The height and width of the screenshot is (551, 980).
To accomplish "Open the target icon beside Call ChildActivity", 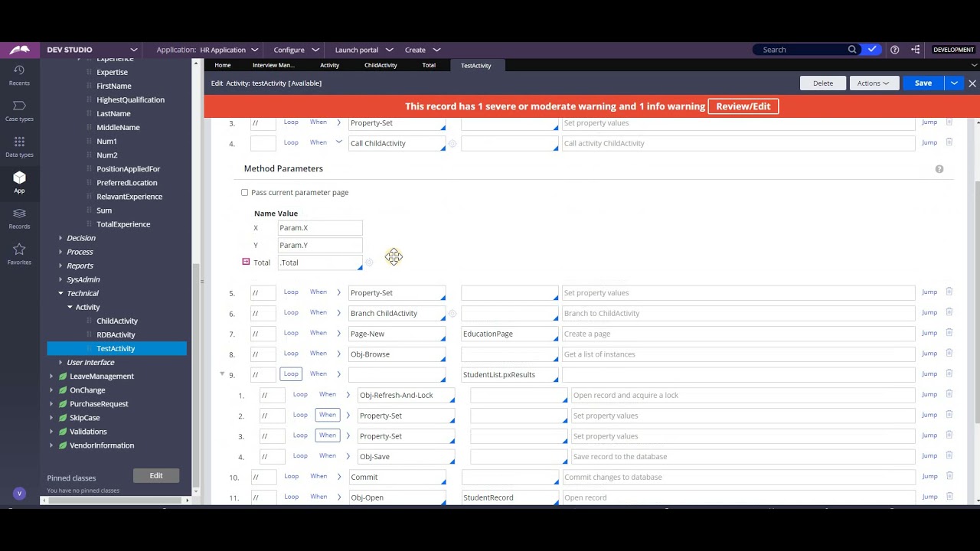I will pyautogui.click(x=452, y=143).
